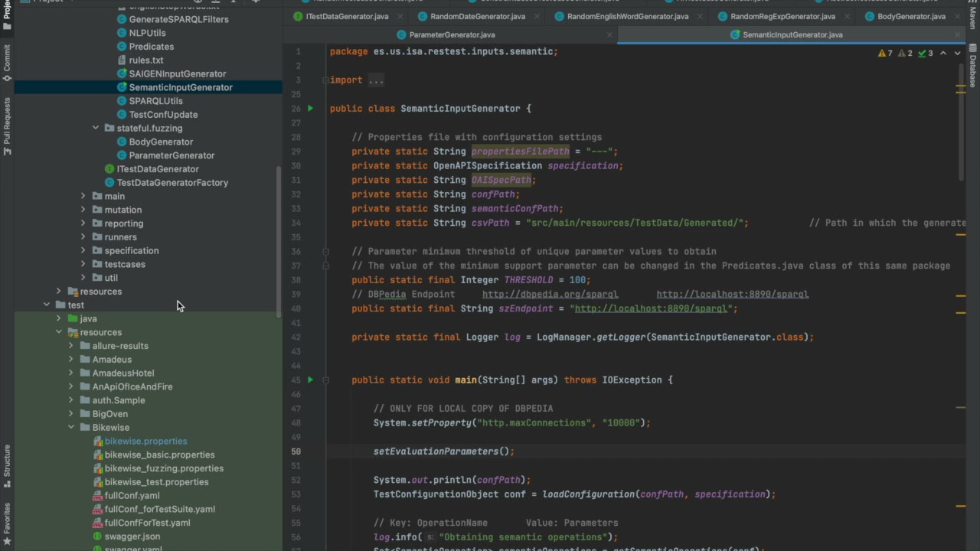Open the Structure tool window
Screen dimensions: 980x551
7,466
